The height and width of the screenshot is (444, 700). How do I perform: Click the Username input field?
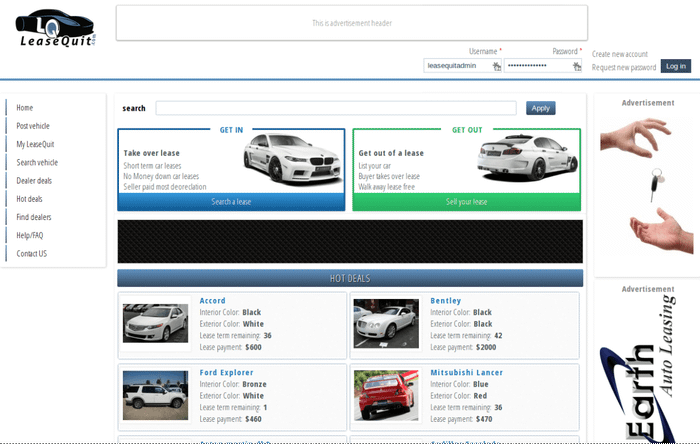pos(462,66)
